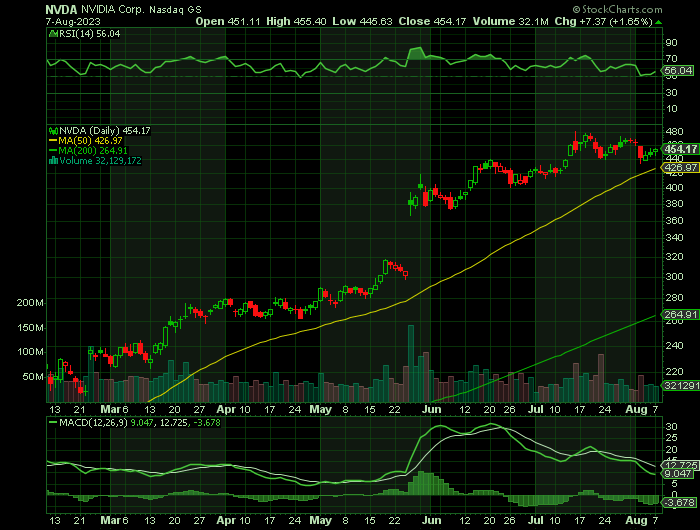The image size is (700, 530).
Task: Click the NVDA Daily candlestick legend icon
Action: (x=53, y=131)
